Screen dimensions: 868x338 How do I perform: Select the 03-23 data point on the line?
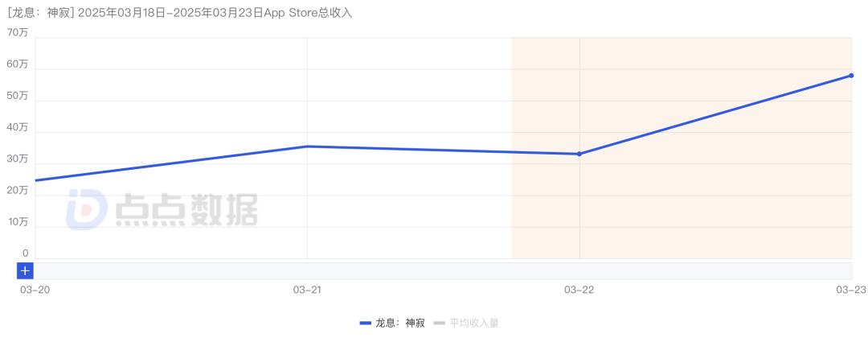851,76
